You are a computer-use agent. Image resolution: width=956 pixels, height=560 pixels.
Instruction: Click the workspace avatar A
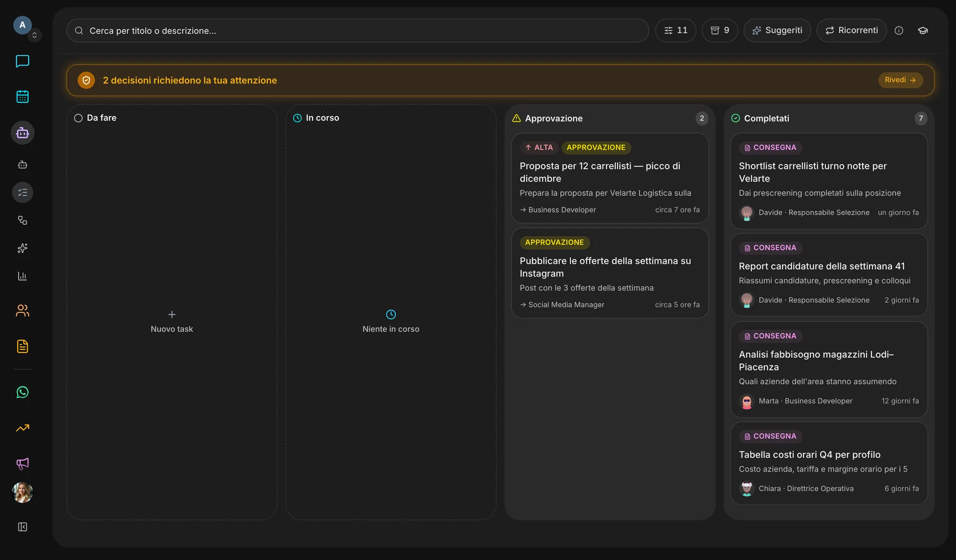[22, 25]
